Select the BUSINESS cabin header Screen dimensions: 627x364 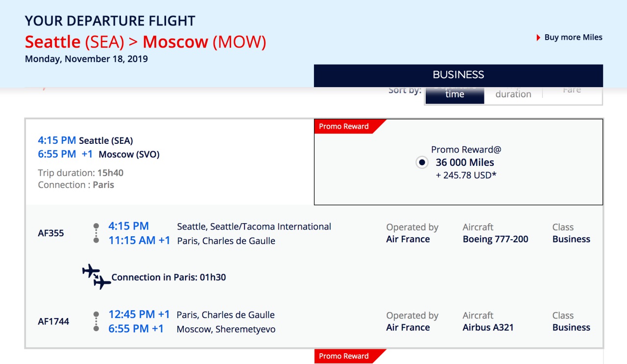click(x=458, y=75)
